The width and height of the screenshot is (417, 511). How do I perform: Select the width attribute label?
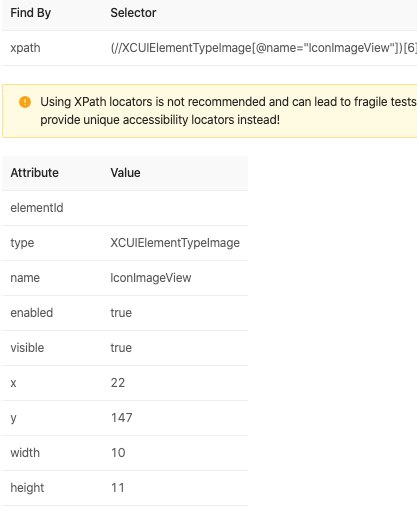click(25, 453)
